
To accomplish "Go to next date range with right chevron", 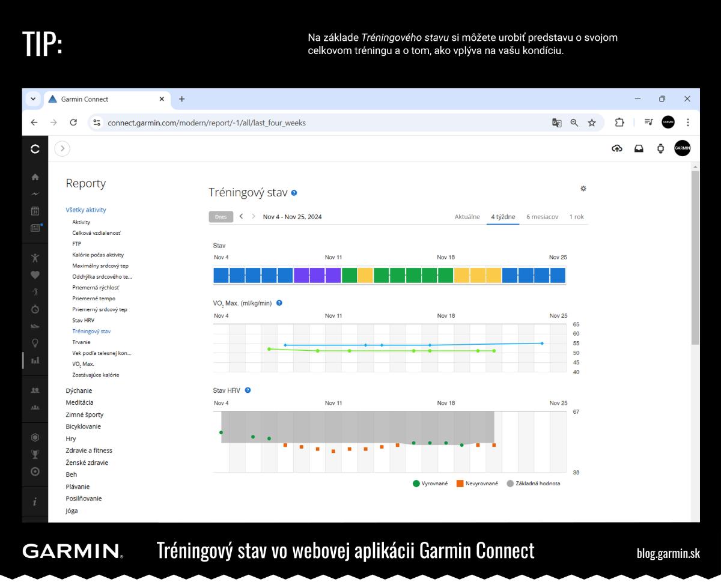I will point(254,216).
